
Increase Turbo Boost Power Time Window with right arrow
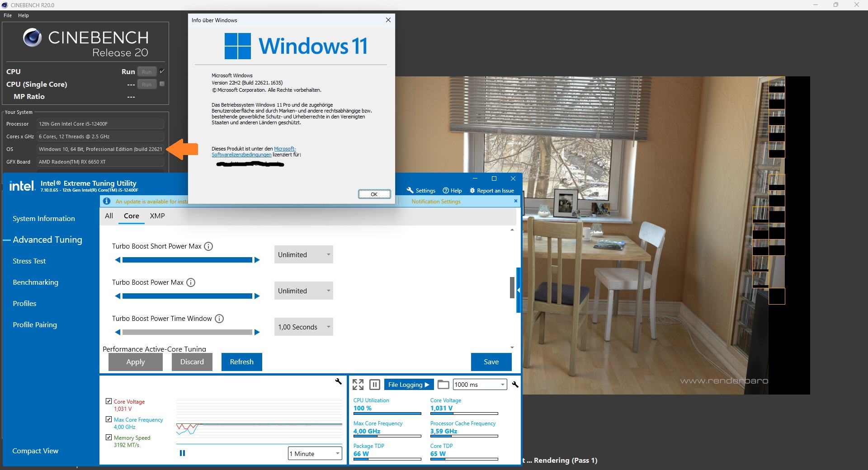click(257, 332)
